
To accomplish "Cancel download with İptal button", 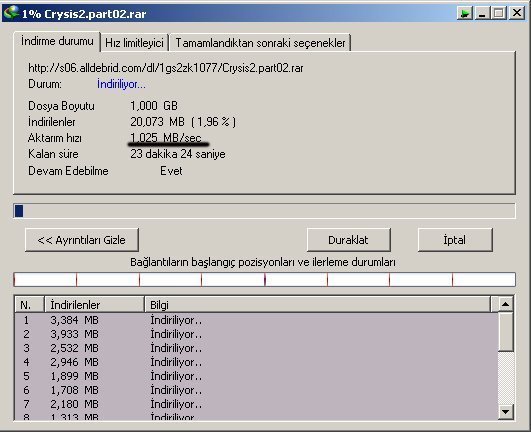I will pos(455,240).
